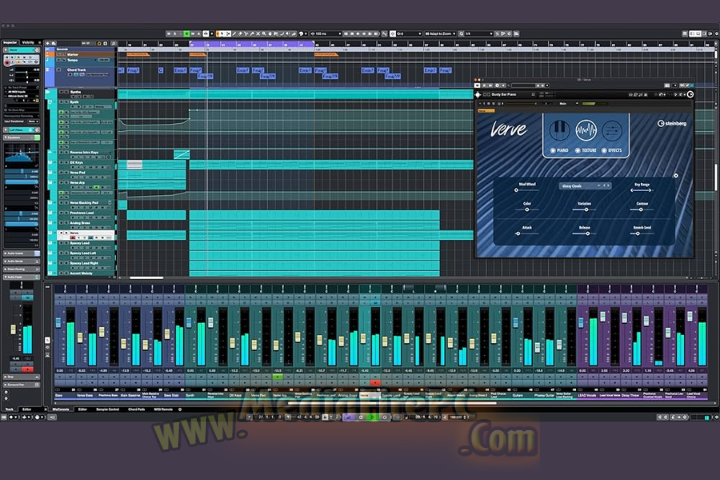This screenshot has height=480, width=720.
Task: Click the green activate button in top toolbar
Action: tap(186, 34)
